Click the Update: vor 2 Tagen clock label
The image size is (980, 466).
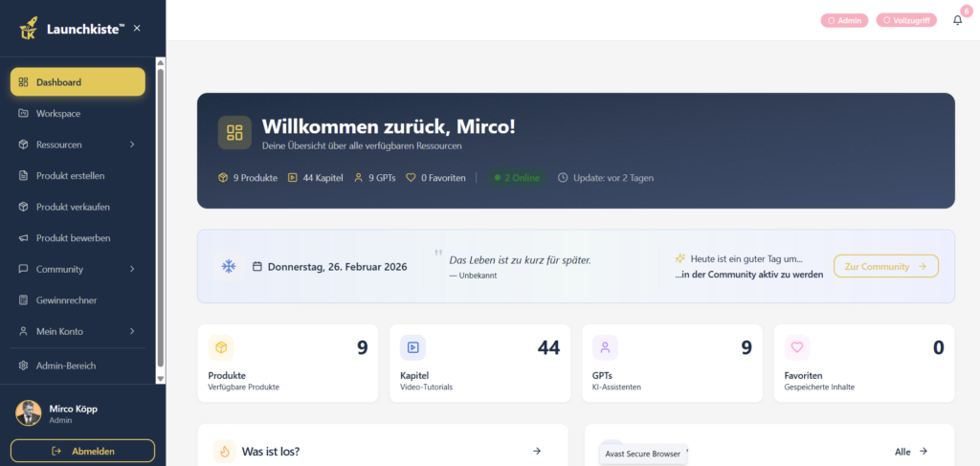[x=606, y=178]
